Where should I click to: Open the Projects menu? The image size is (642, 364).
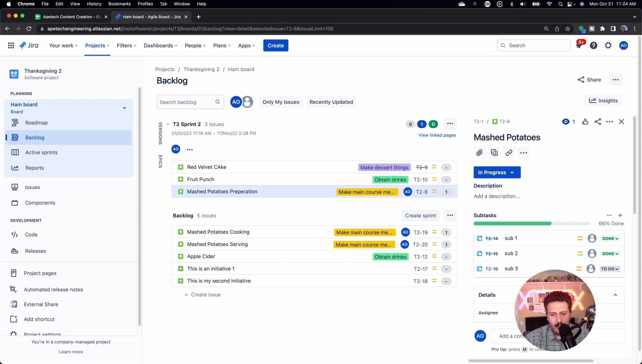pyautogui.click(x=97, y=45)
